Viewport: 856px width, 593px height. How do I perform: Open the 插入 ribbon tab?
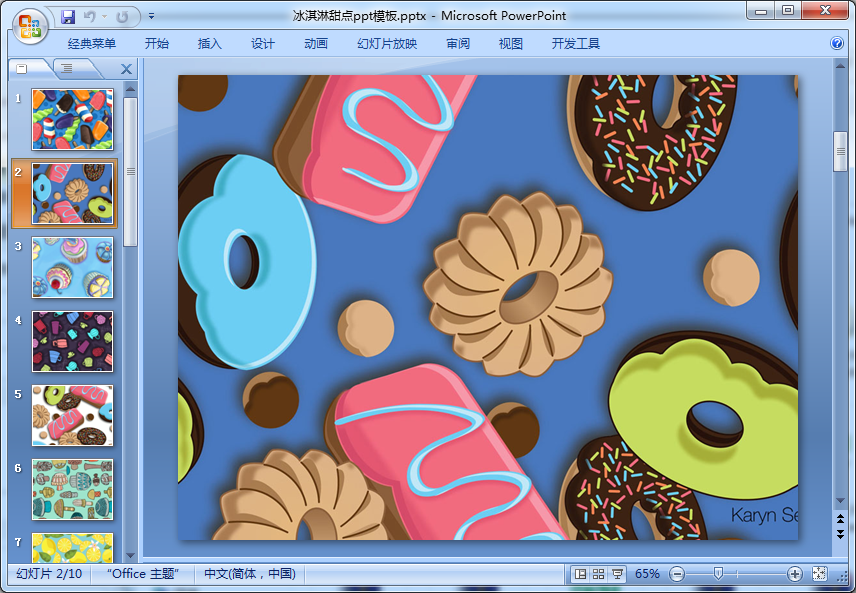click(210, 43)
